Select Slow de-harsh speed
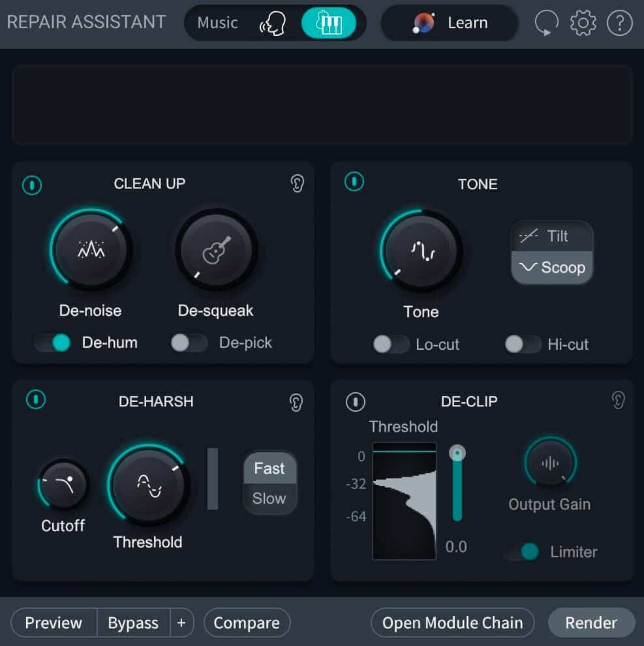 269,499
